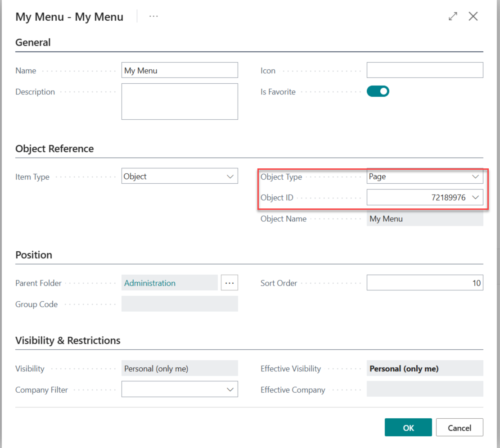Viewport: 500px width, 448px height.
Task: Click into the Name input field
Action: tap(180, 71)
